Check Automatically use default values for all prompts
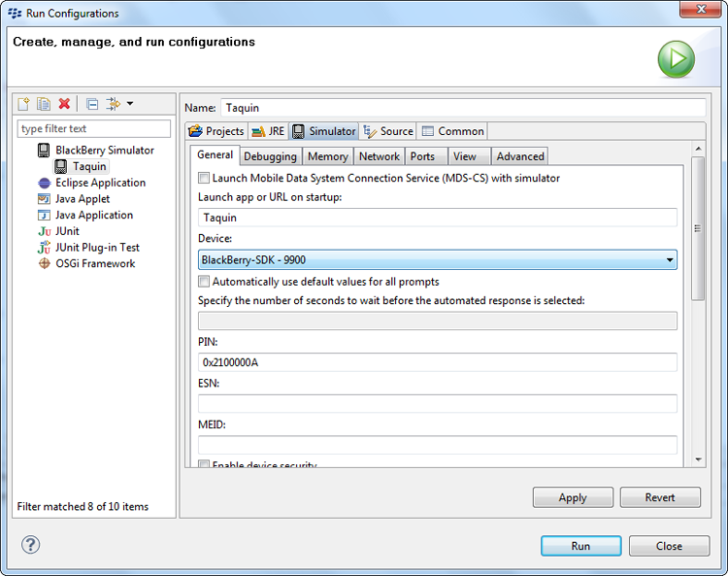 [x=204, y=282]
